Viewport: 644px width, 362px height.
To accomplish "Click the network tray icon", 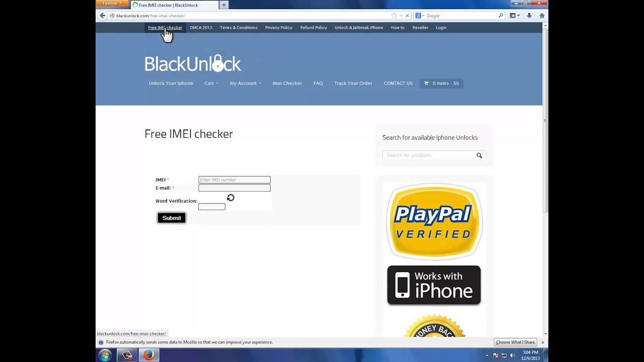I will pos(504,355).
